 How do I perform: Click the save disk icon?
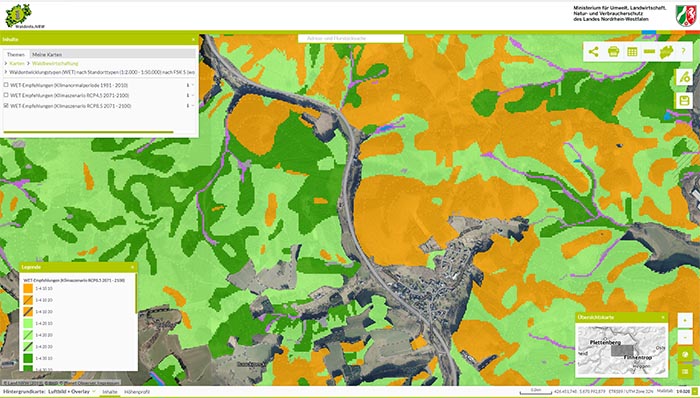point(684,100)
